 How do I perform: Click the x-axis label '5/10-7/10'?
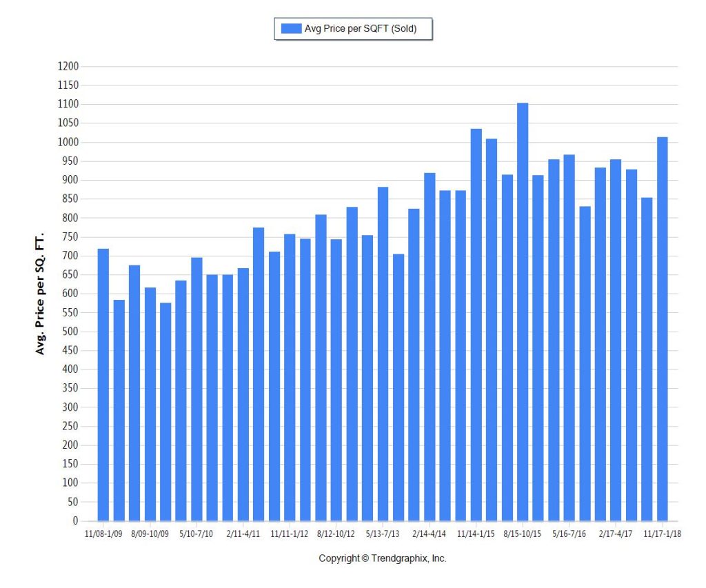[x=196, y=534]
